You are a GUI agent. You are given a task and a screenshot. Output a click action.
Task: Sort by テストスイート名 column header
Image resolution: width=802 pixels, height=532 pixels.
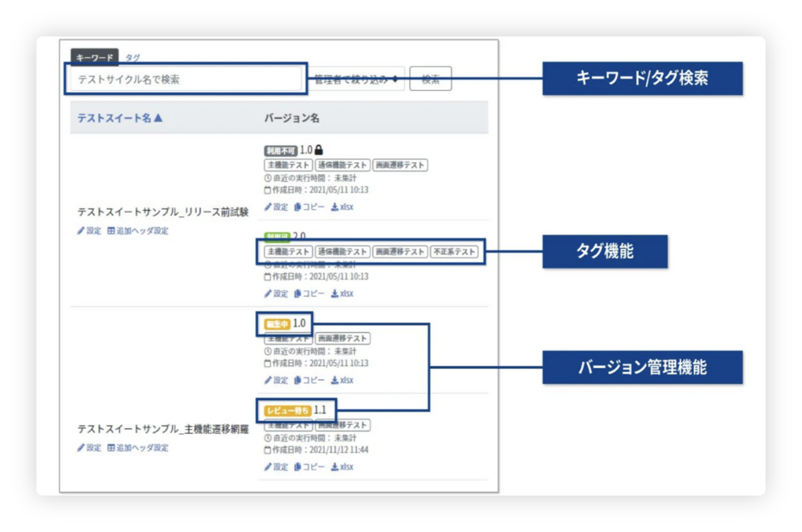[x=120, y=118]
